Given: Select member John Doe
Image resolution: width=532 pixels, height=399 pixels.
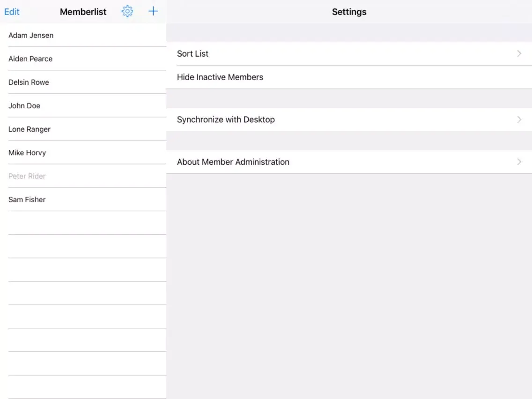Looking at the screenshot, I should tap(83, 105).
